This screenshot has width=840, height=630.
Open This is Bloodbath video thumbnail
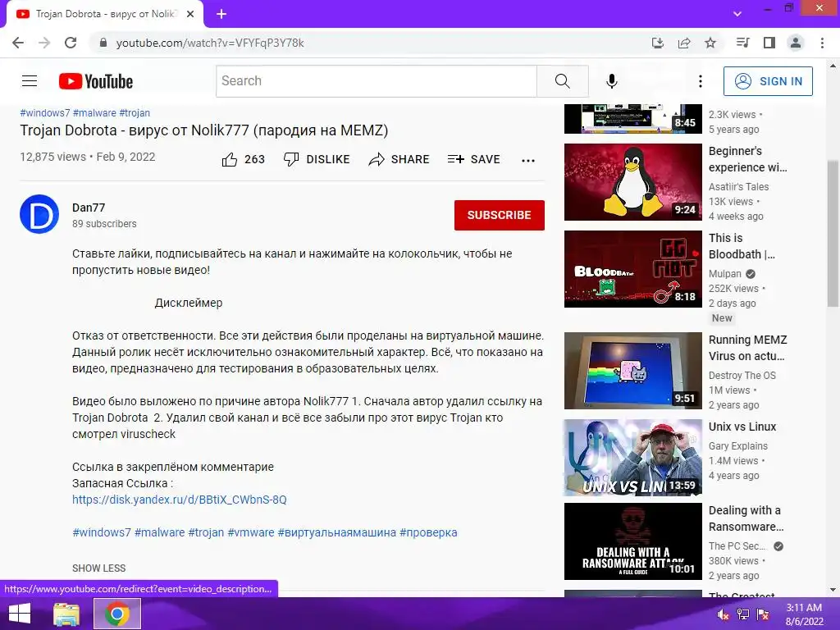[632, 269]
